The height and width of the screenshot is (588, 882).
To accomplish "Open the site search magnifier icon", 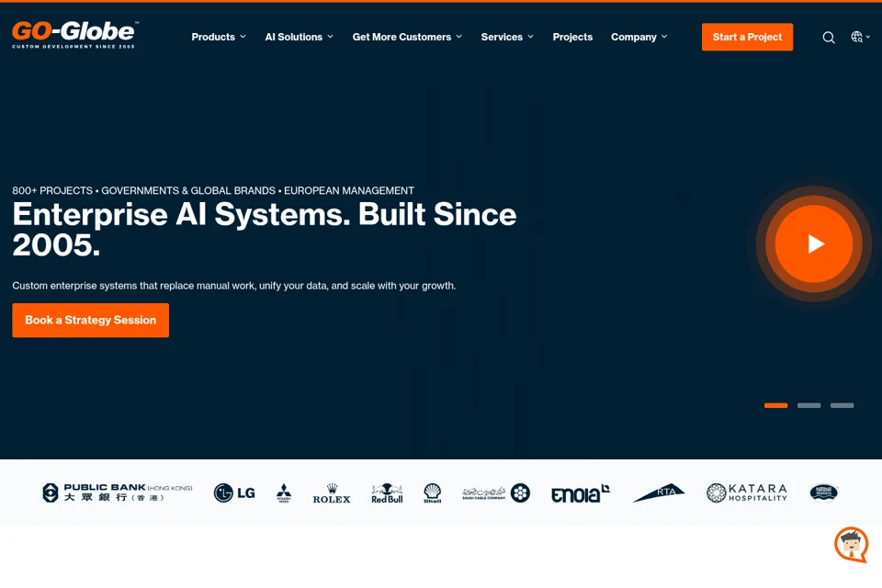I will tap(828, 38).
